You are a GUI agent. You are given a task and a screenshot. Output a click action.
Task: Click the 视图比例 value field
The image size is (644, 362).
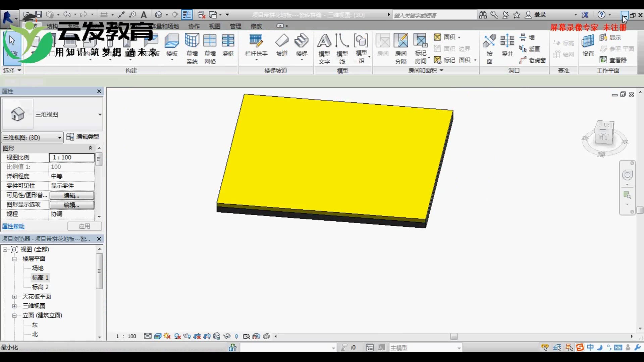pyautogui.click(x=71, y=158)
